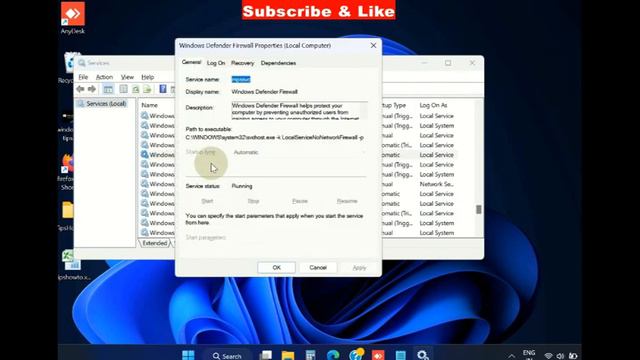The width and height of the screenshot is (640, 360).
Task: Open the Startup type dropdown
Action: (x=299, y=152)
